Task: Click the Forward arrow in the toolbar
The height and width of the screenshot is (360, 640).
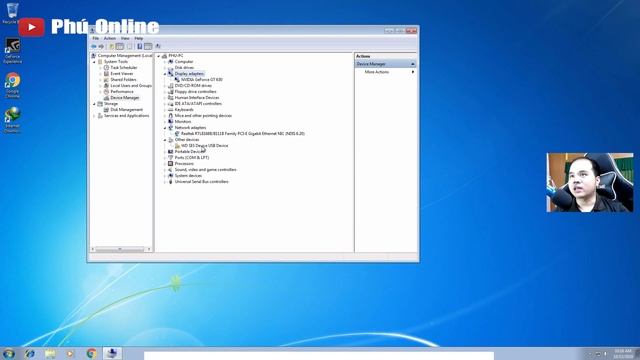Action: pyautogui.click(x=102, y=47)
